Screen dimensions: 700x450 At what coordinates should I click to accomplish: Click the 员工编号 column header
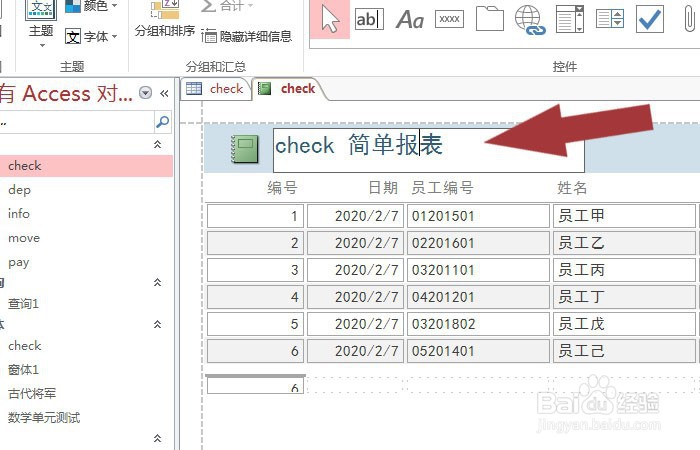(x=442, y=188)
